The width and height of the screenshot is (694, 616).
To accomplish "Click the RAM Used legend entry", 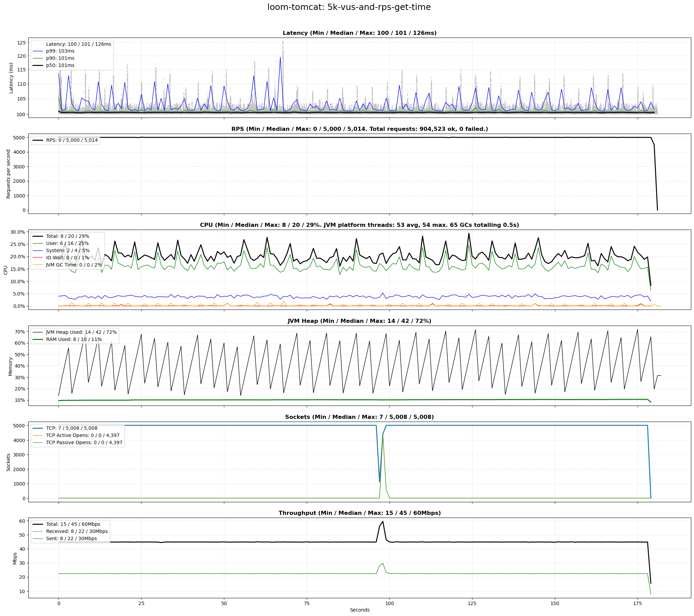I will point(74,340).
